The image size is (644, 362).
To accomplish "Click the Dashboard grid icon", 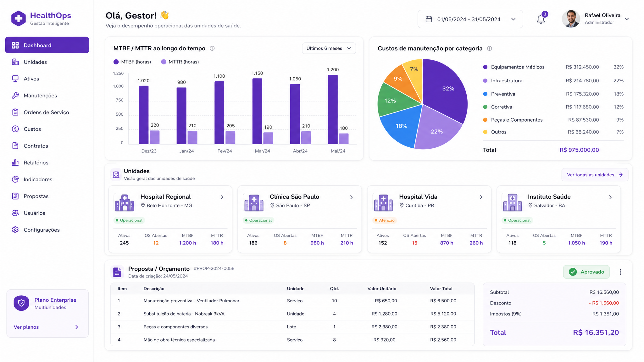I will point(15,45).
